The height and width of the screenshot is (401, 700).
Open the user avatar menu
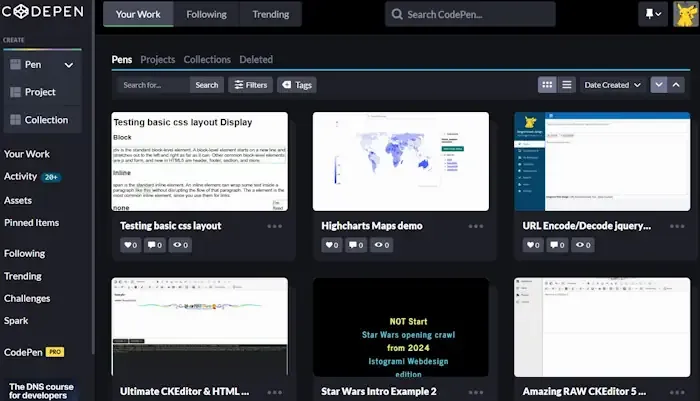tap(685, 14)
